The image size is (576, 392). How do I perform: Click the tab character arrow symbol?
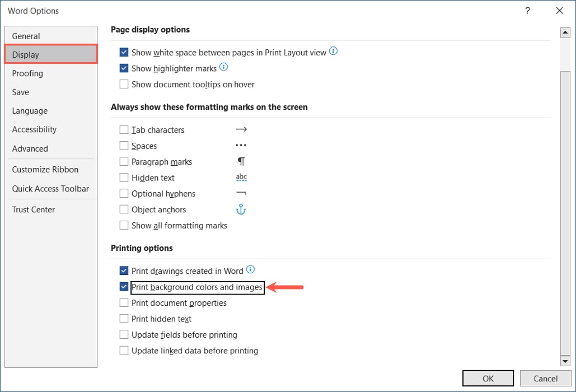coord(241,129)
